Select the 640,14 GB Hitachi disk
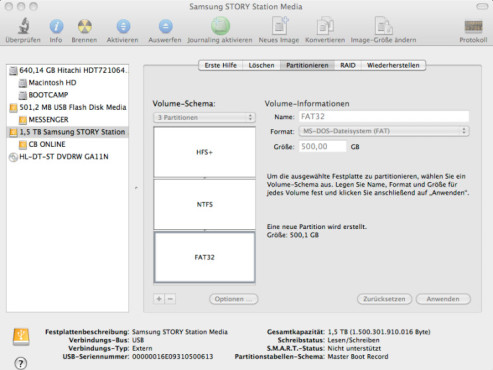Image resolution: width=493 pixels, height=370 pixels. click(x=68, y=70)
